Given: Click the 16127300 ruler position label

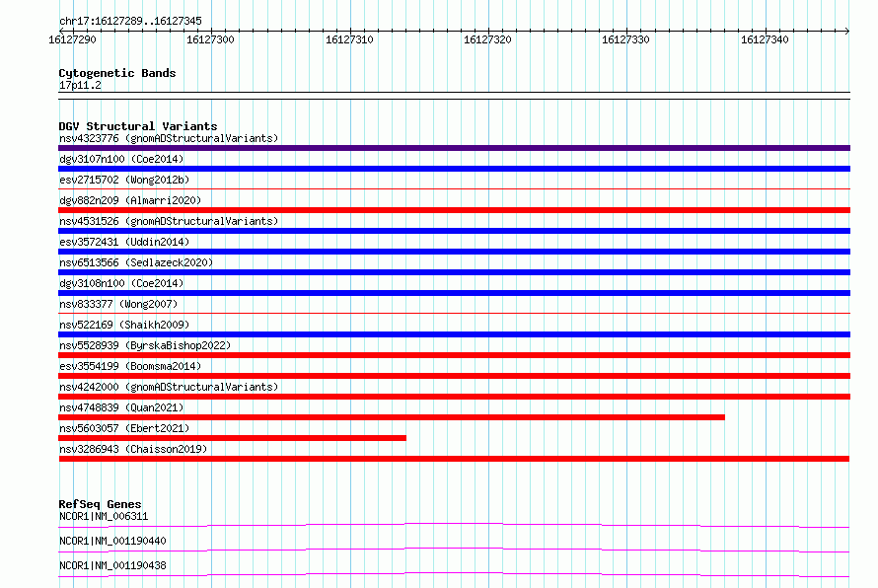Looking at the screenshot, I should 210,39.
